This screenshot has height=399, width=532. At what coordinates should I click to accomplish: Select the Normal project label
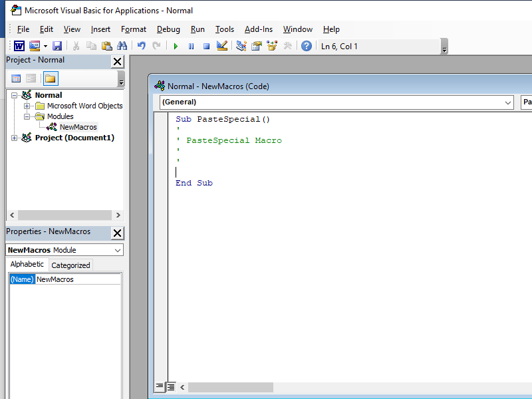pyautogui.click(x=48, y=95)
